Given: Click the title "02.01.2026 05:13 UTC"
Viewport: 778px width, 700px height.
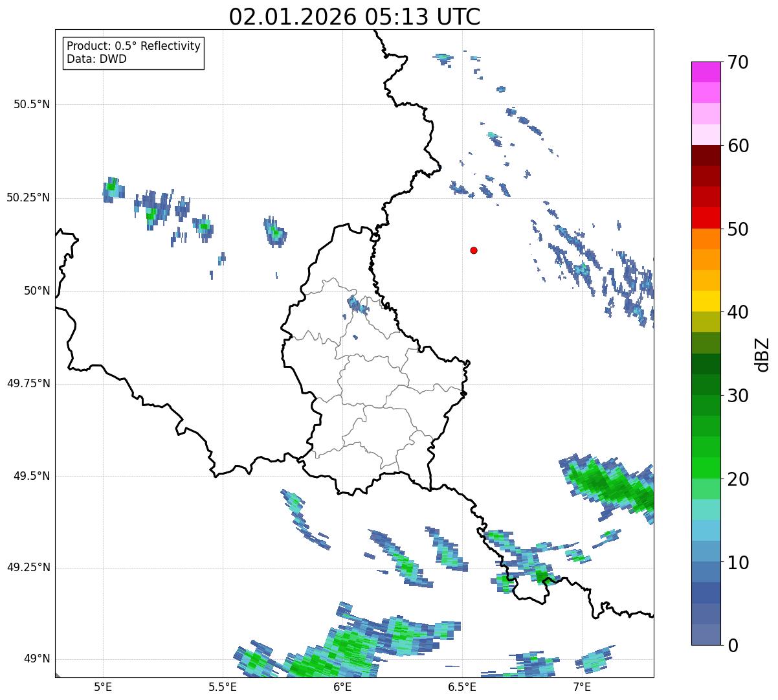Looking at the screenshot, I should click(355, 17).
